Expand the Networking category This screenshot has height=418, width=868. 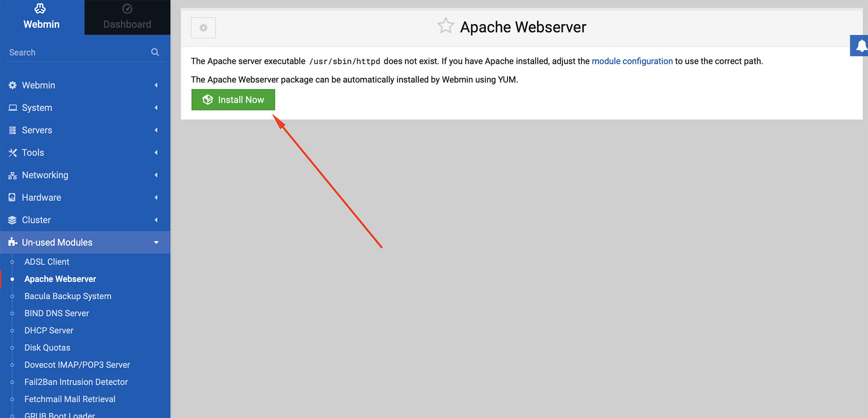(x=85, y=175)
